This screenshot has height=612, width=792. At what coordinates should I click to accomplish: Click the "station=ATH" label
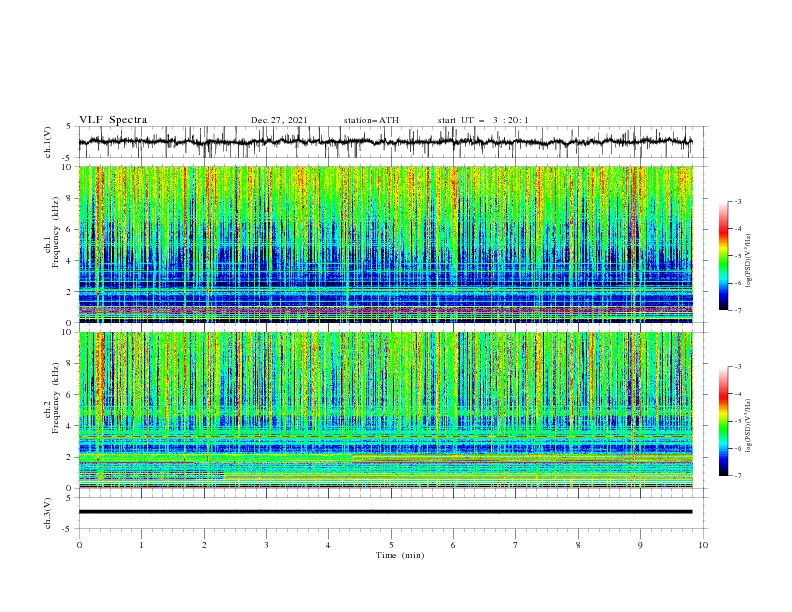coord(371,120)
